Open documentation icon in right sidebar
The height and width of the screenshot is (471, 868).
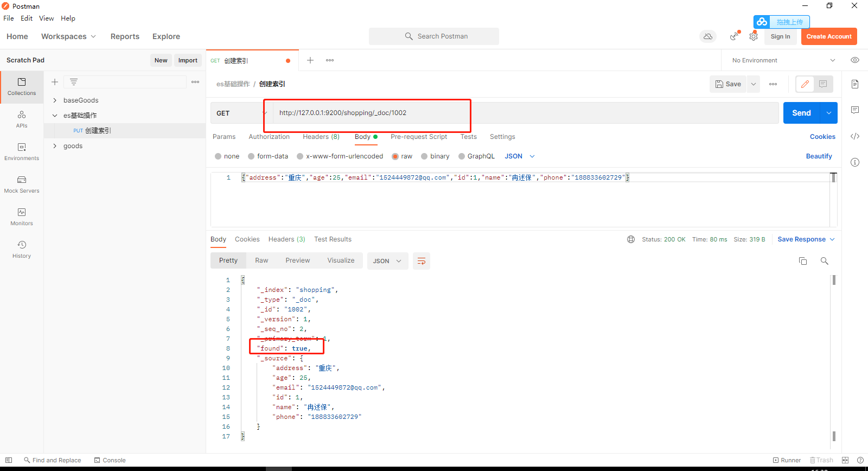tap(855, 84)
